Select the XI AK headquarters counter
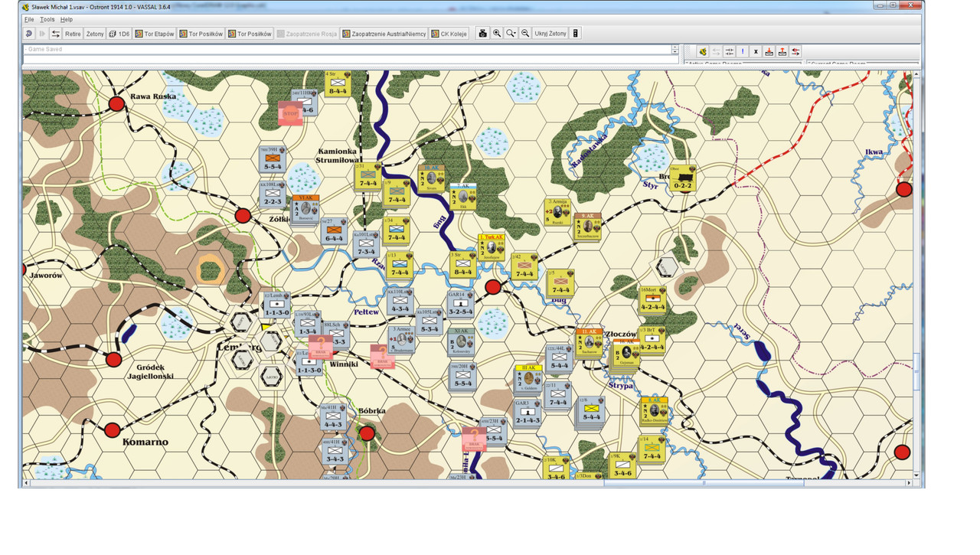 point(460,342)
